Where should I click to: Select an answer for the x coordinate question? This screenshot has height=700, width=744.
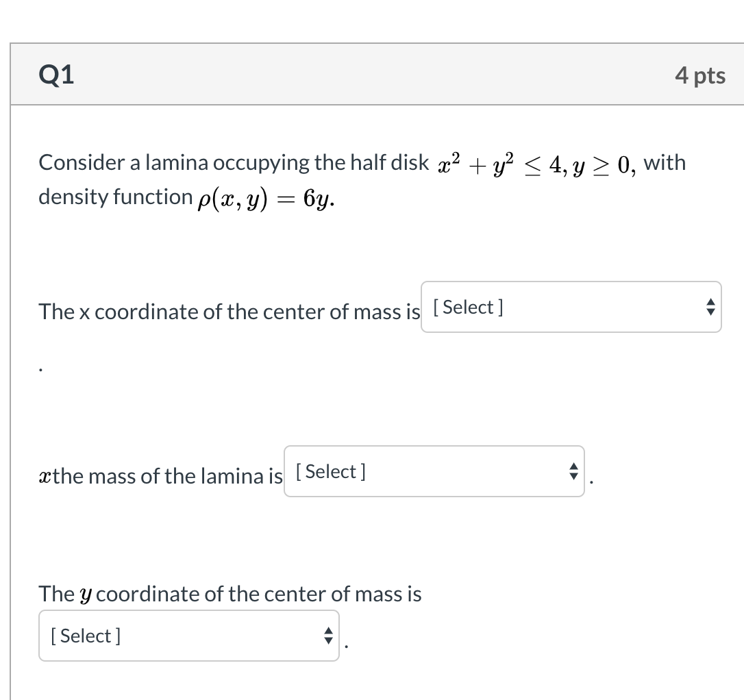(x=571, y=307)
